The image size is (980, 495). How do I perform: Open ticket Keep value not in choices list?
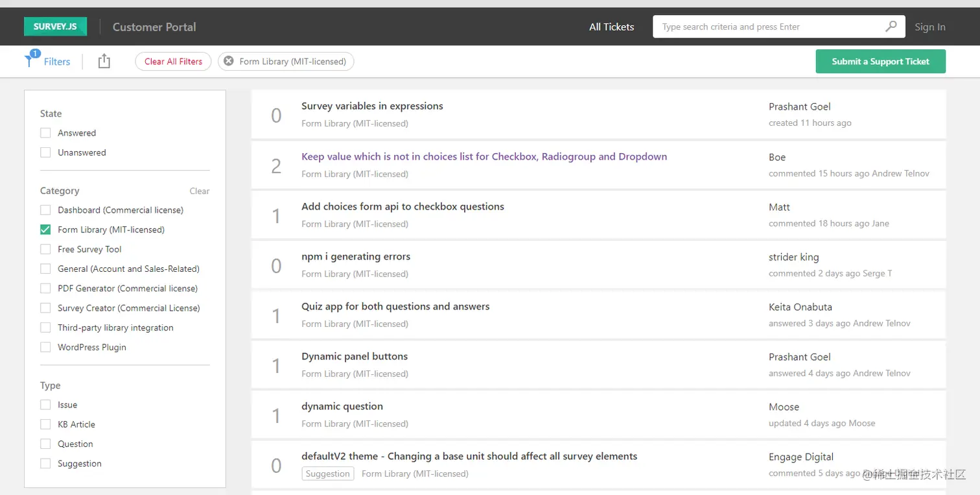point(484,156)
